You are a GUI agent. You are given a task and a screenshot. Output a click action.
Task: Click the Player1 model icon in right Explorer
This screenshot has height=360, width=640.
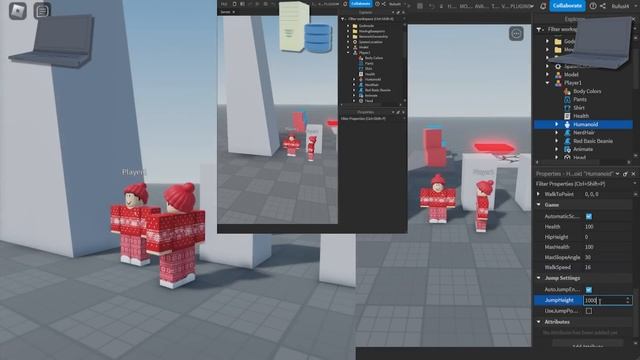[x=558, y=83]
